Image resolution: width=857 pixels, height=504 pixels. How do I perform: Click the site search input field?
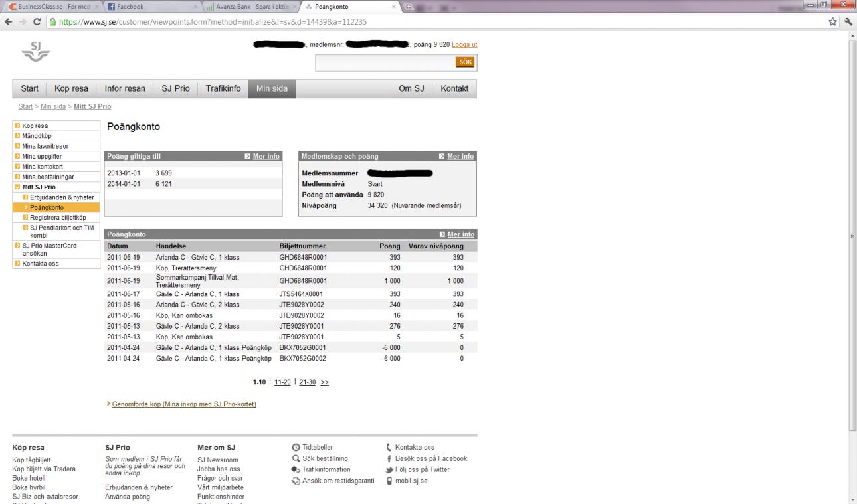(x=385, y=62)
